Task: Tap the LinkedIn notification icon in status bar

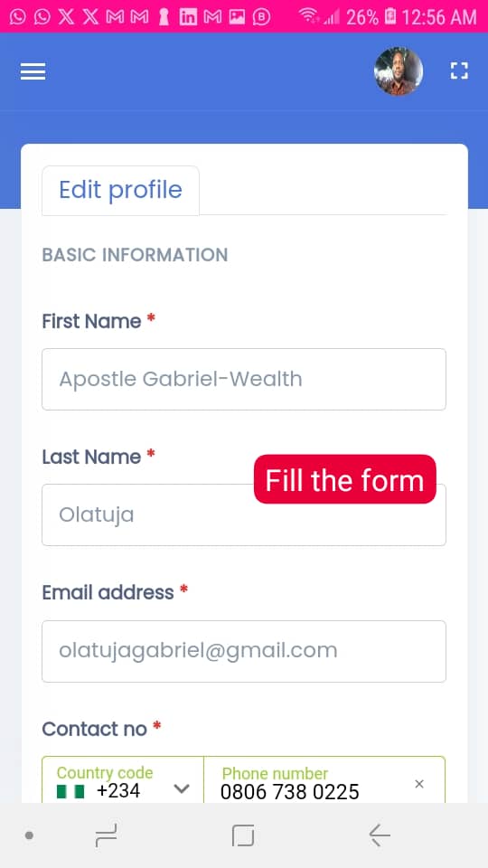Action: click(x=188, y=17)
